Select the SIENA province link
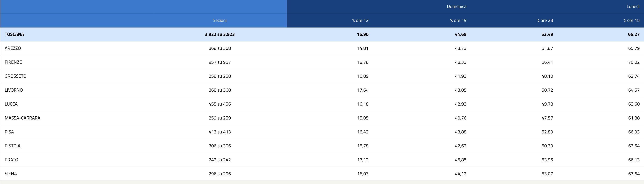Viewport: 644px width, 184px height. click(x=11, y=174)
